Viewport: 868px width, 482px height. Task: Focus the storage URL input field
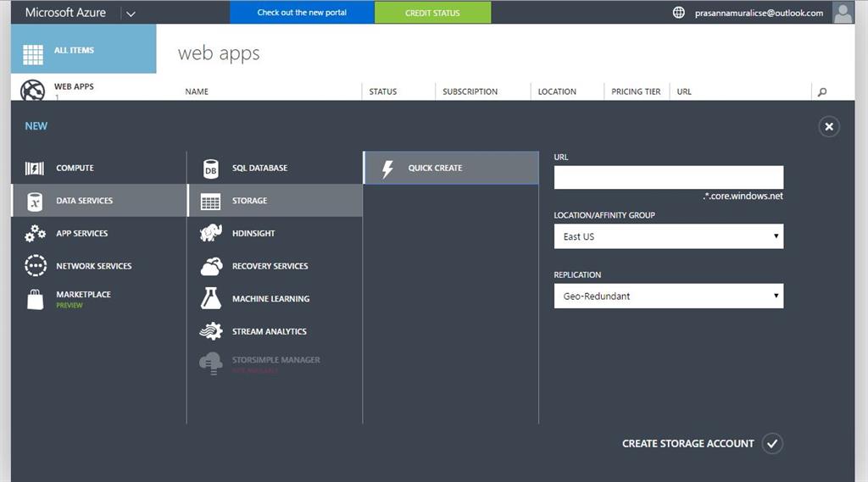[x=669, y=178]
